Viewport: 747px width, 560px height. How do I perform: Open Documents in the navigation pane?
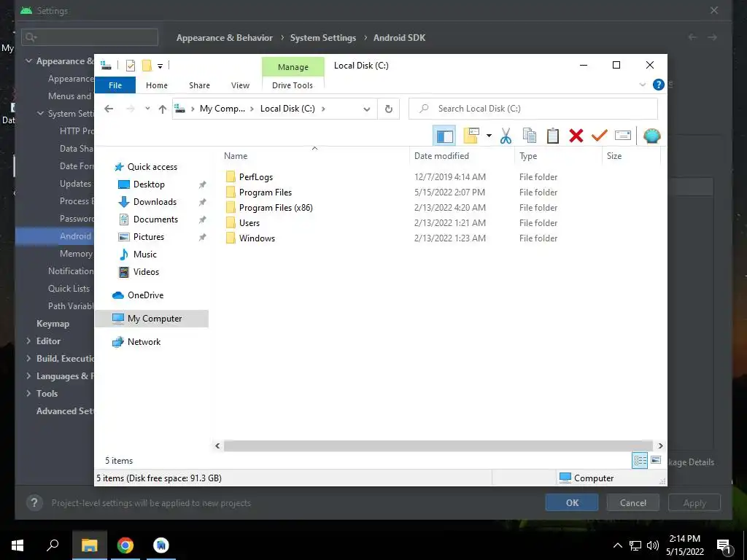(155, 219)
